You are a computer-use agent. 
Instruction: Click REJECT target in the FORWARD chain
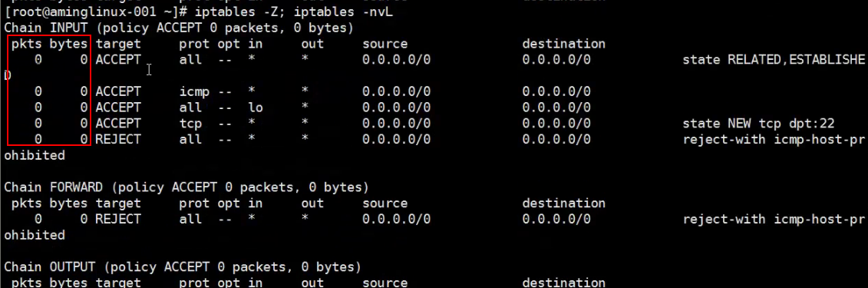118,220
